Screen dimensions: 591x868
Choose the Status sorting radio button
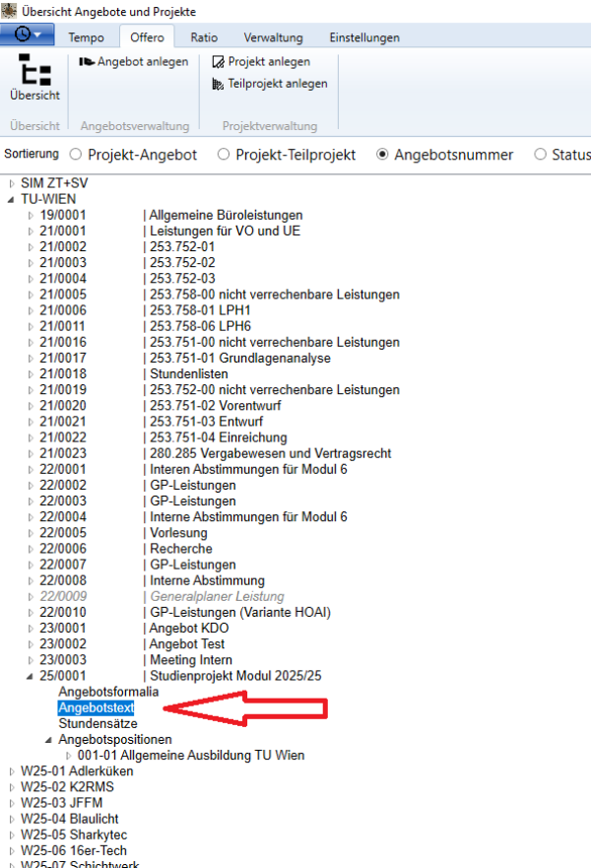(x=540, y=155)
